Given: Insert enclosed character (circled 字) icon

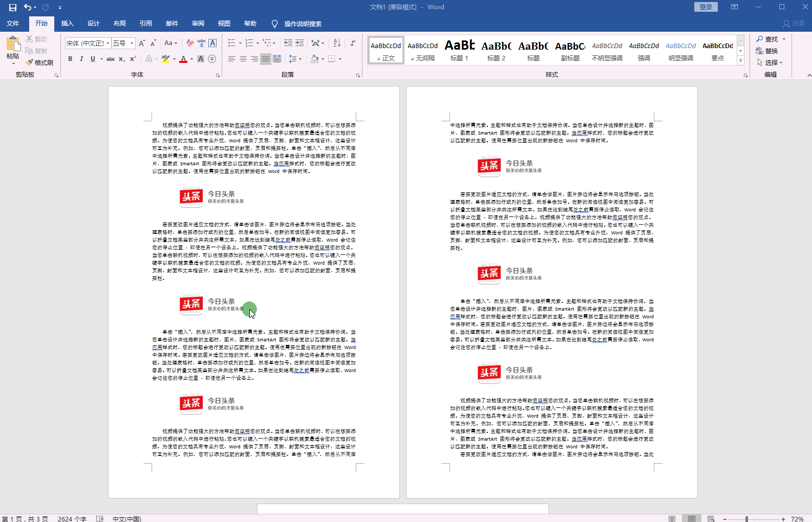Looking at the screenshot, I should pyautogui.click(x=212, y=59).
